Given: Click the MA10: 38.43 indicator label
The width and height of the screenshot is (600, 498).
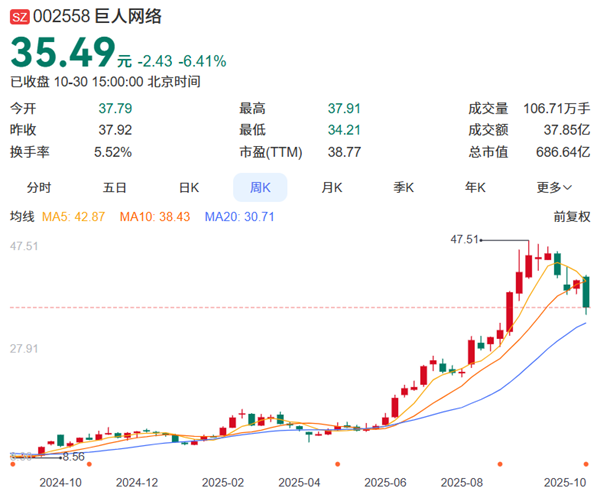Looking at the screenshot, I should click(x=155, y=217).
